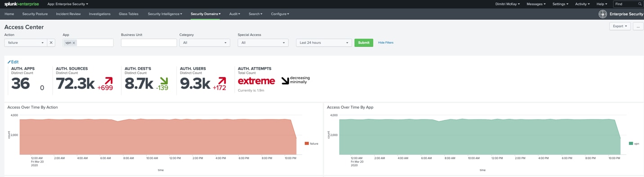Screen dimensions: 644x177
Task: Click the vpn legend color swatch
Action: tap(631, 144)
